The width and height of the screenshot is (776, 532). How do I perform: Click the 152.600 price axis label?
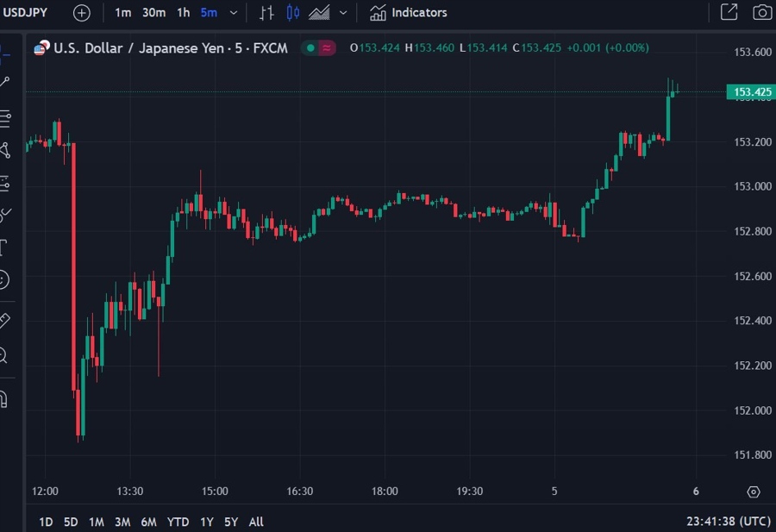[x=753, y=276]
